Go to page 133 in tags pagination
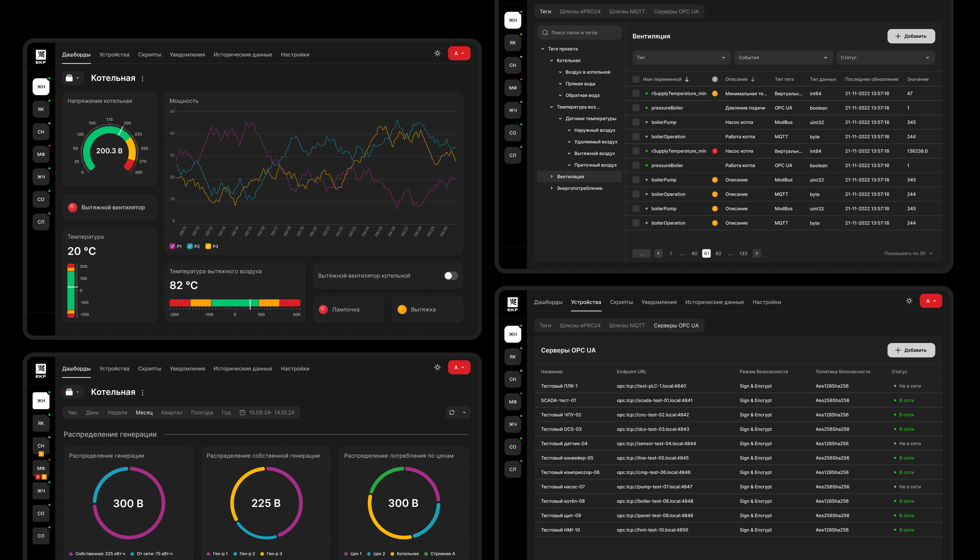This screenshot has height=560, width=980. 743,253
